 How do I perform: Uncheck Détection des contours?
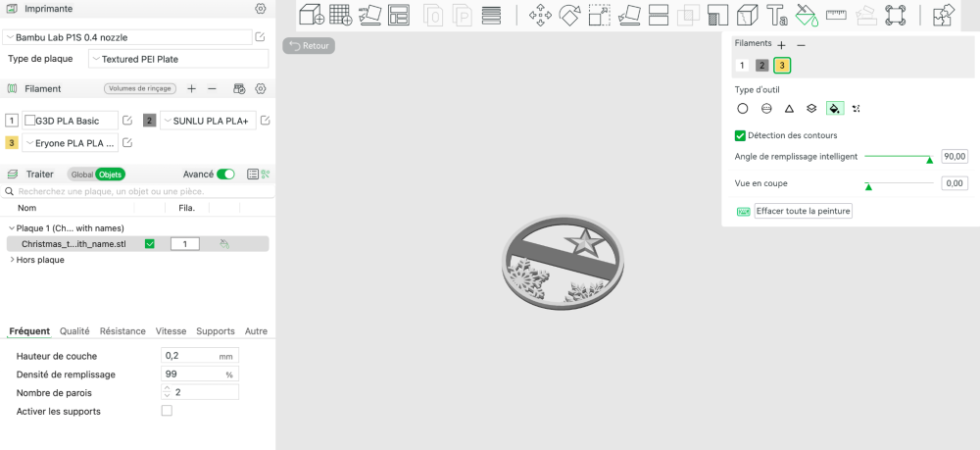pyautogui.click(x=741, y=135)
